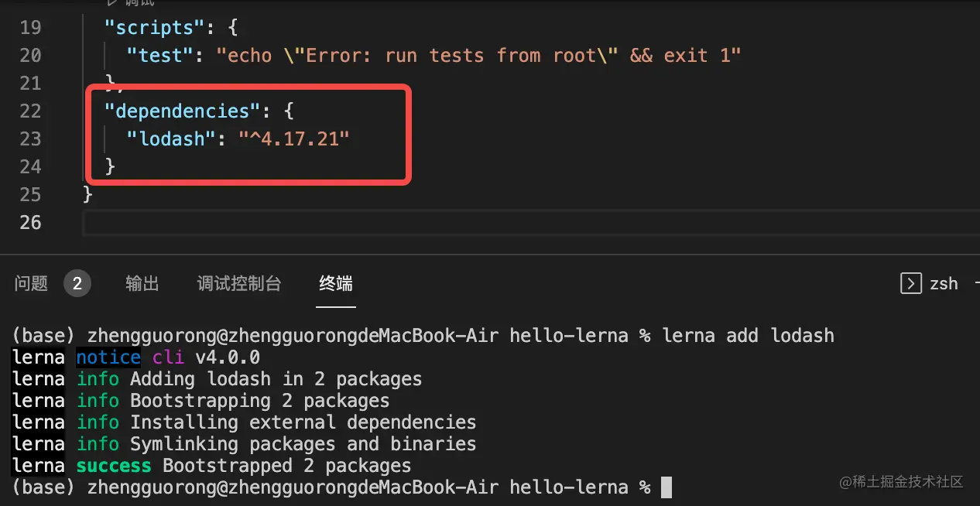Click line number 19 in gutter
The height and width of the screenshot is (506, 980).
coord(30,28)
